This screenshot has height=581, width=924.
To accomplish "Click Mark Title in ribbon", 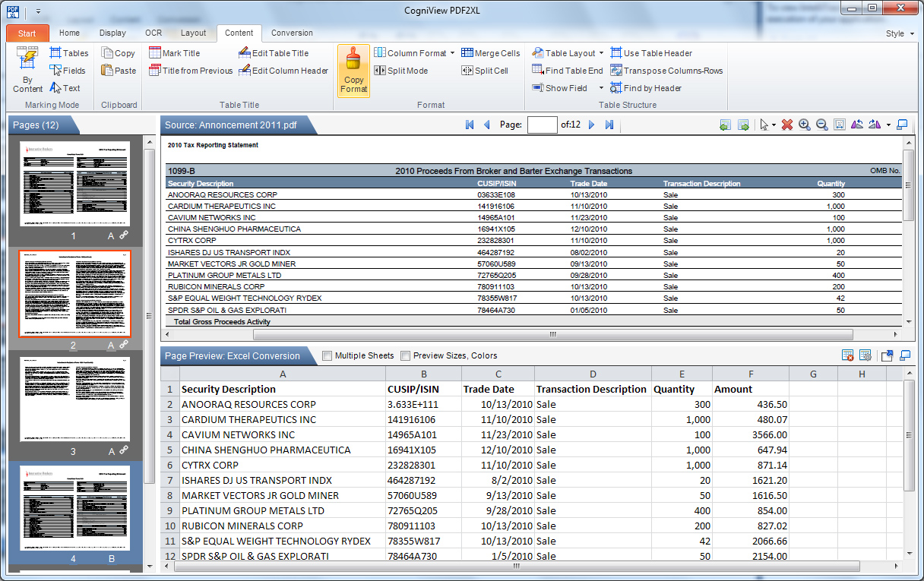I will [174, 53].
